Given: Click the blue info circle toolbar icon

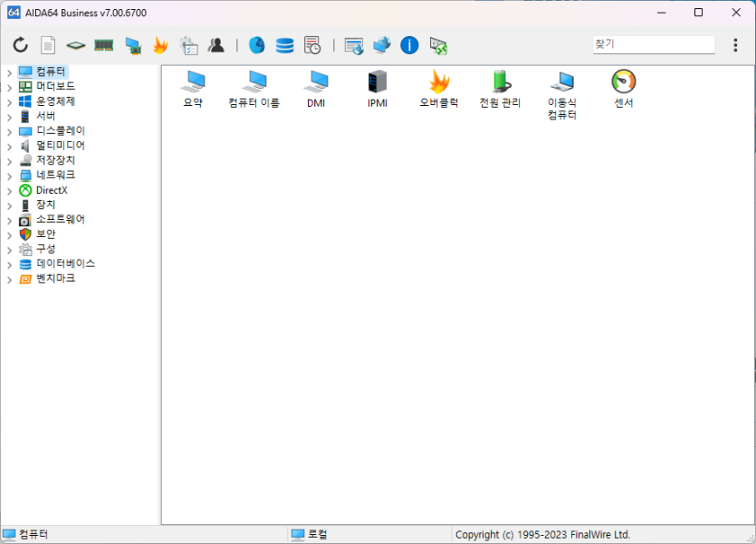Looking at the screenshot, I should 409,45.
